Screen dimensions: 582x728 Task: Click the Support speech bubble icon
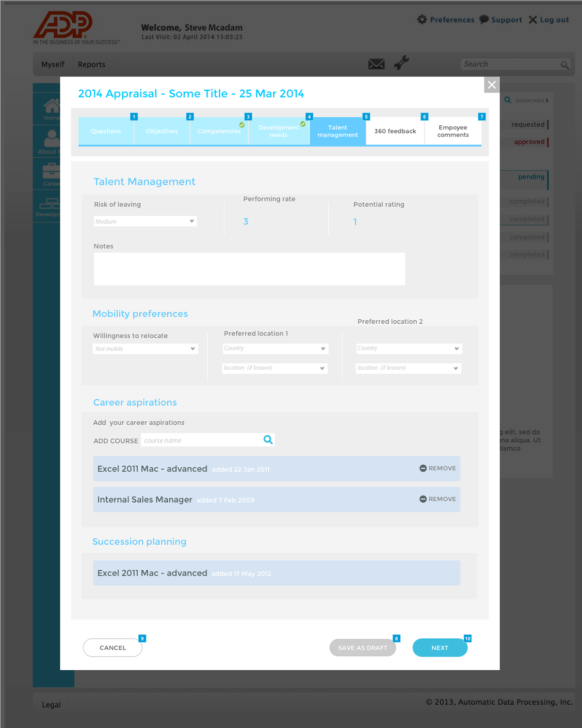click(484, 19)
